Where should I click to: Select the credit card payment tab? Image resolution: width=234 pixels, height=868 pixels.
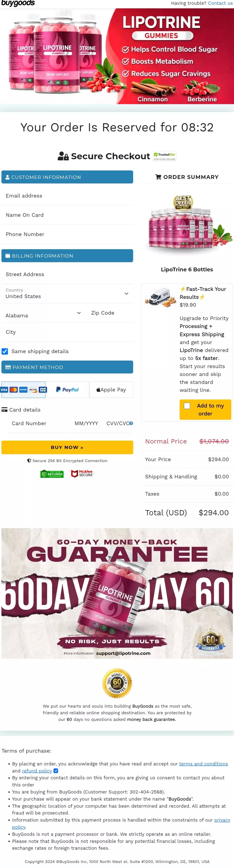[23, 390]
